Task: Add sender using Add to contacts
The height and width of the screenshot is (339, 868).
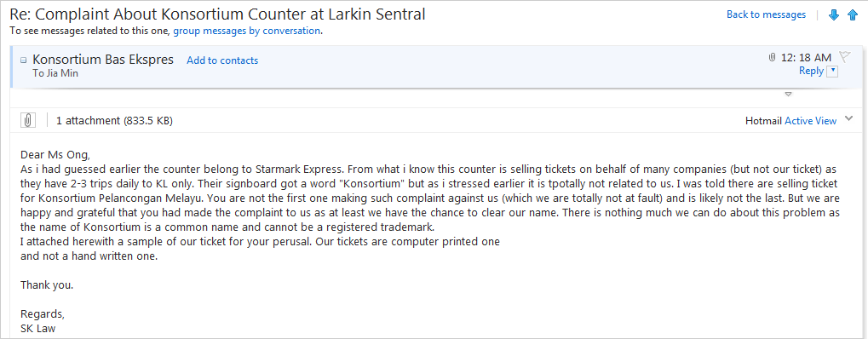Action: 222,61
